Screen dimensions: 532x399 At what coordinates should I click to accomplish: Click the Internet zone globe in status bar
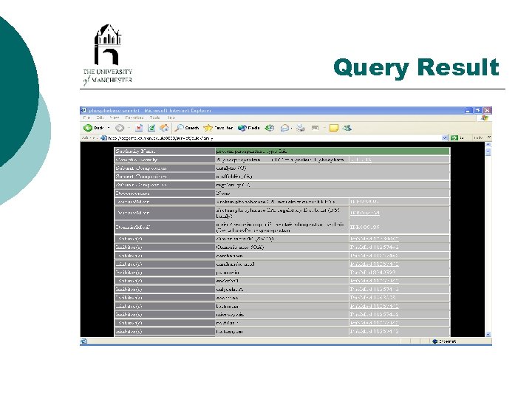(435, 341)
